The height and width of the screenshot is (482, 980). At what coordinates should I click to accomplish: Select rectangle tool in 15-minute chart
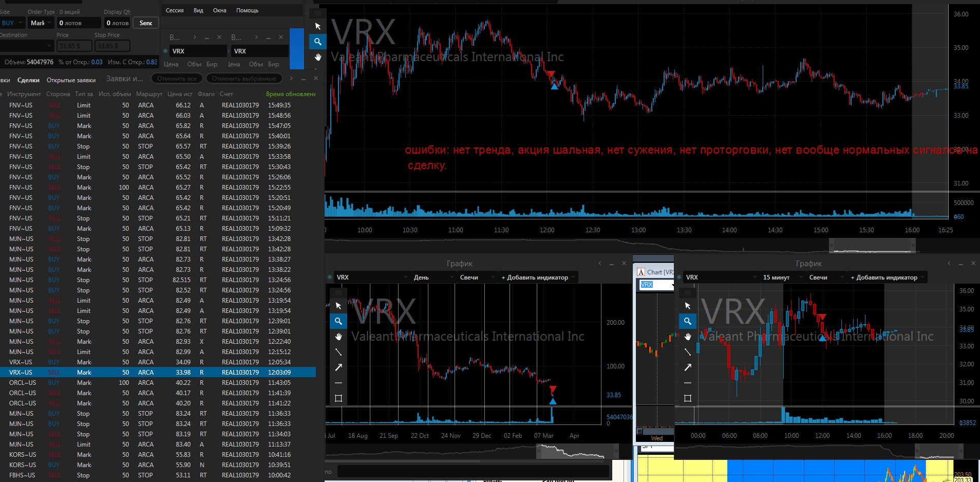coord(688,398)
